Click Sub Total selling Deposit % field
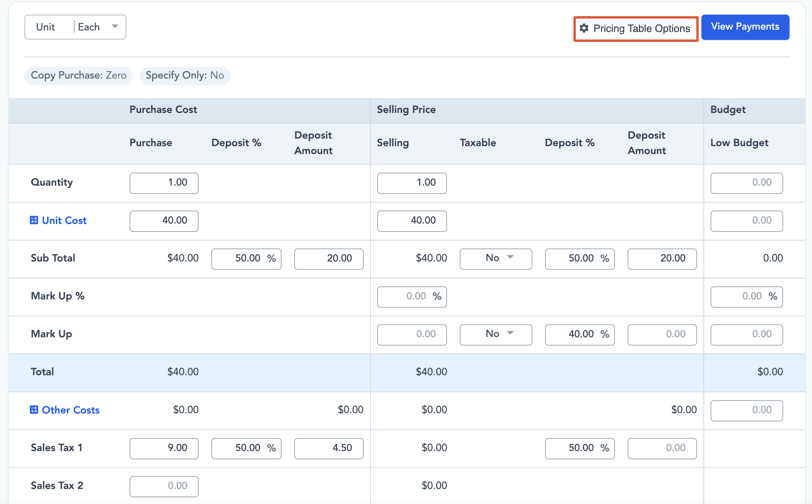 pyautogui.click(x=580, y=259)
